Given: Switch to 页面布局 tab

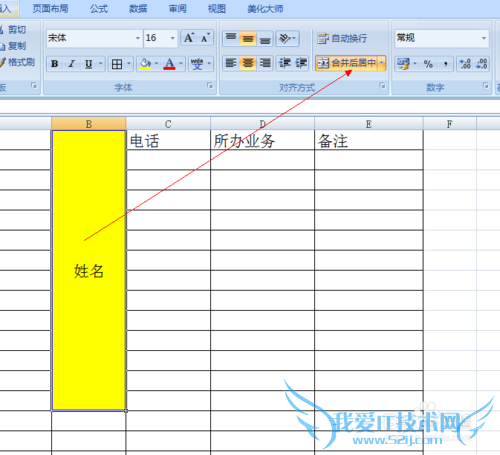Looking at the screenshot, I should click(50, 8).
